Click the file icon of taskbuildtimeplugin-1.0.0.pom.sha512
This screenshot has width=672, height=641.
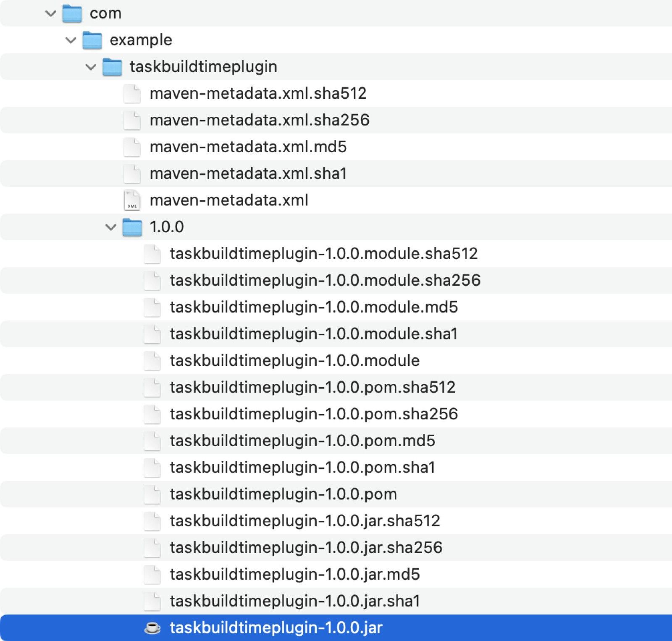click(x=152, y=388)
